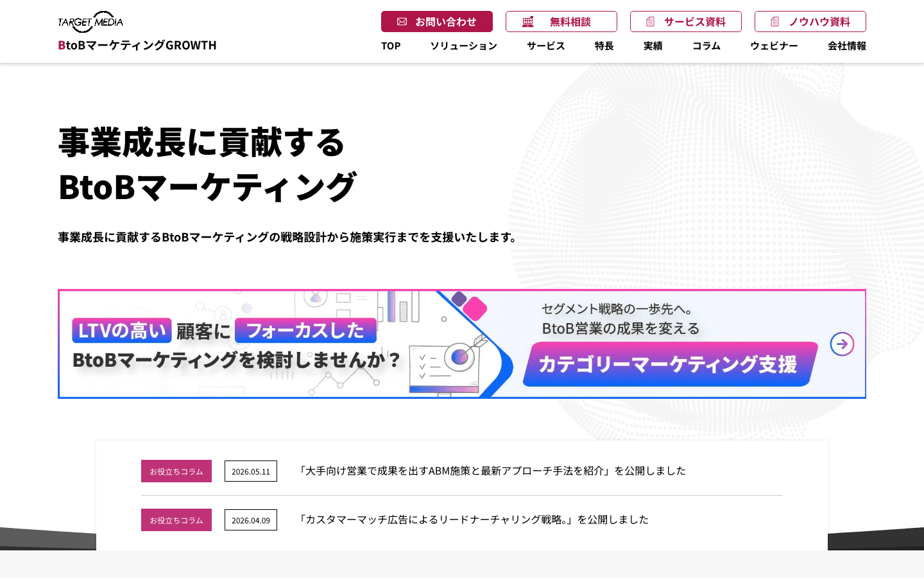Open the ウェビナー menu item
Viewport: 924px width, 578px height.
coord(774,46)
